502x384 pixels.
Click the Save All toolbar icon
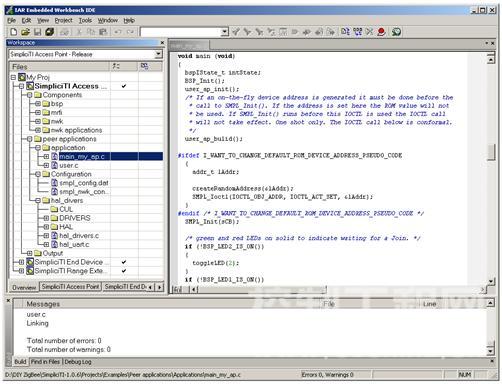[x=50, y=32]
